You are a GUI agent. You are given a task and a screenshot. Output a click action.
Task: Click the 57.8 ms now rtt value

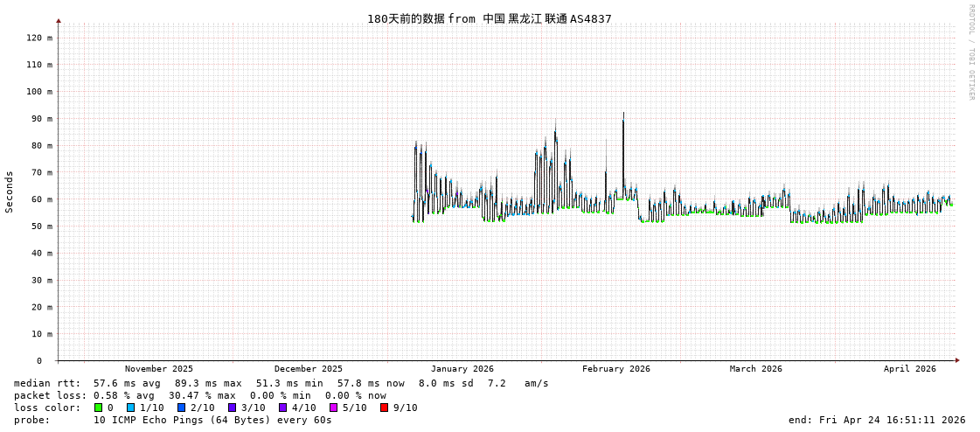[x=371, y=383]
